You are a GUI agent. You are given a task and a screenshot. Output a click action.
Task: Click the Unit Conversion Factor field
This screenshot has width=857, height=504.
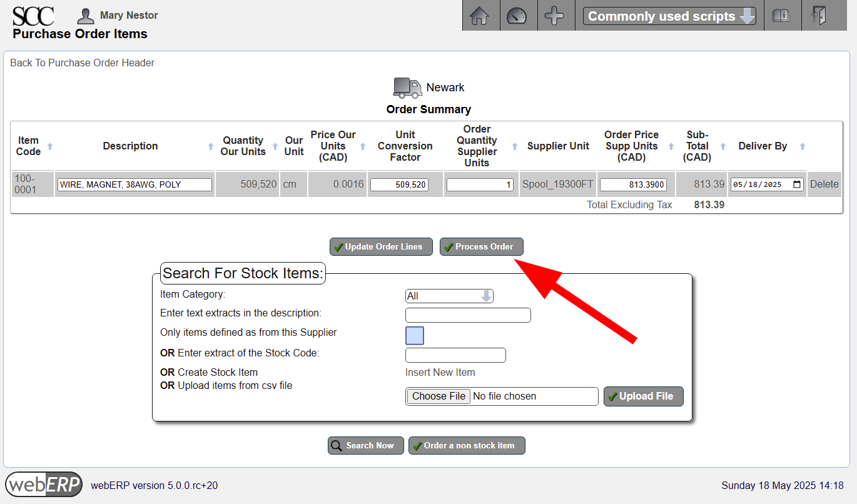tap(399, 184)
